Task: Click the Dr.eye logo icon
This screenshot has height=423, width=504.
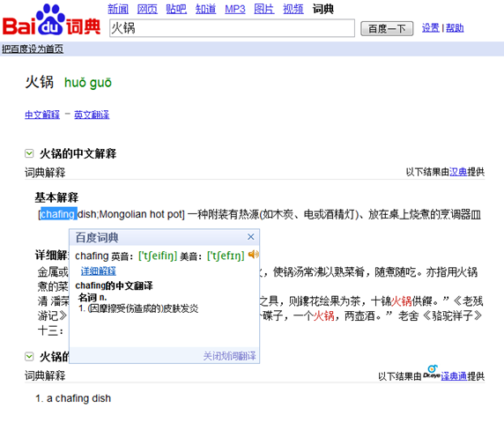Action: click(x=432, y=372)
